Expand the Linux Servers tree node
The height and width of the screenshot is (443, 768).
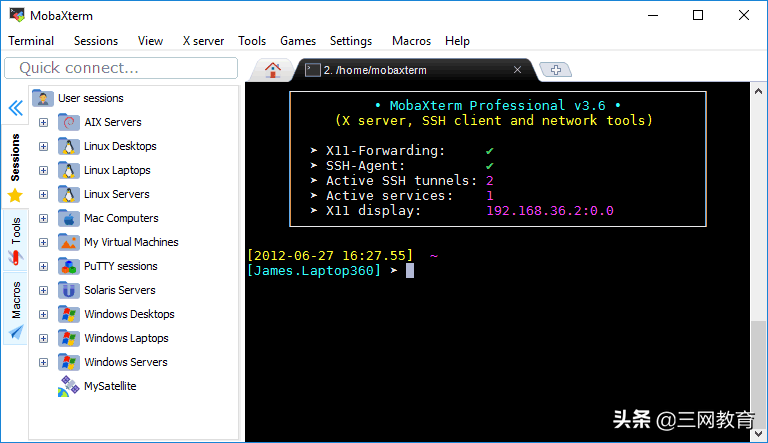coord(43,194)
